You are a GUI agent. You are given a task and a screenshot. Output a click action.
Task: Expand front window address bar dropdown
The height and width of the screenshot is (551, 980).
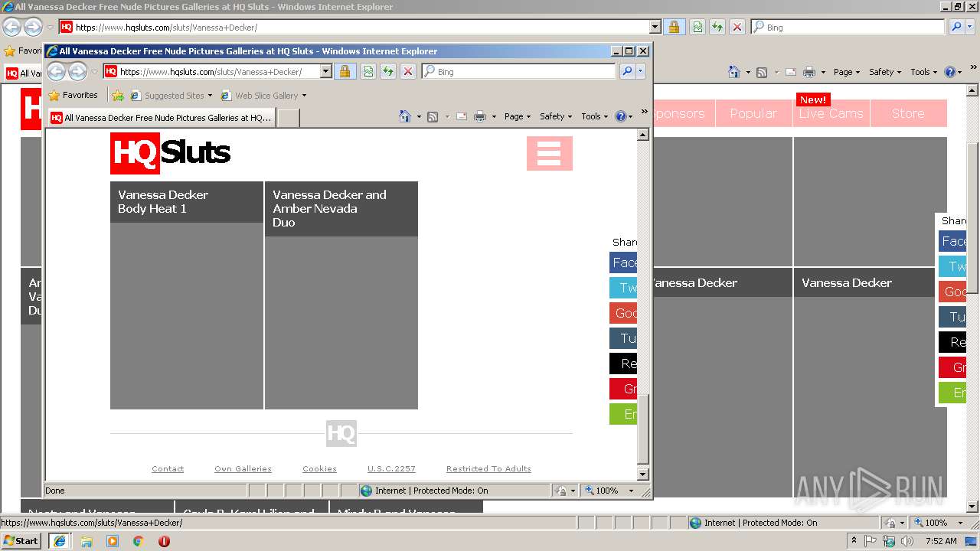[325, 71]
